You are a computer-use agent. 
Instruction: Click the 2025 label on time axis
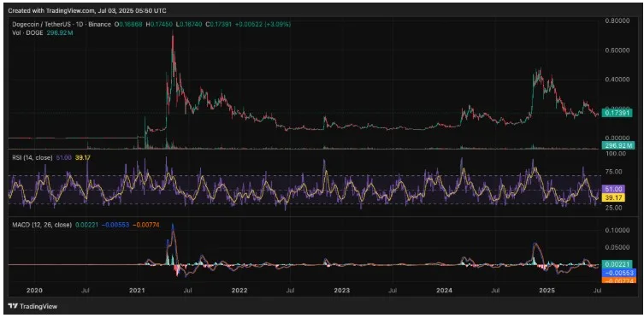(547, 291)
